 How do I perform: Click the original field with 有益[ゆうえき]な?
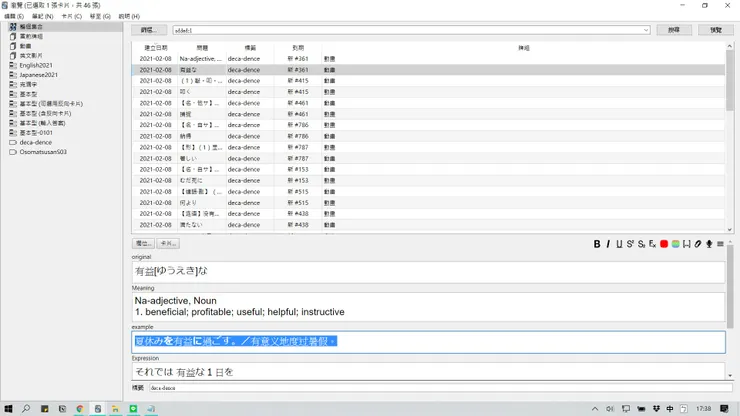click(428, 272)
